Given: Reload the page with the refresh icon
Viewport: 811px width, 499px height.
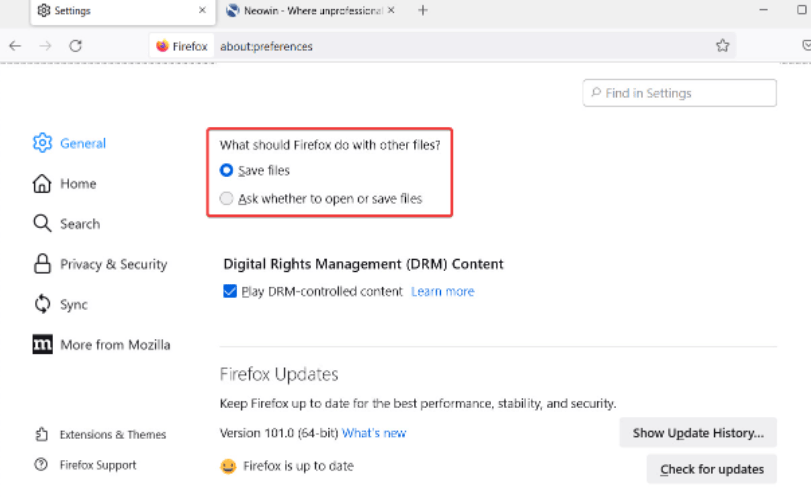Looking at the screenshot, I should click(75, 46).
